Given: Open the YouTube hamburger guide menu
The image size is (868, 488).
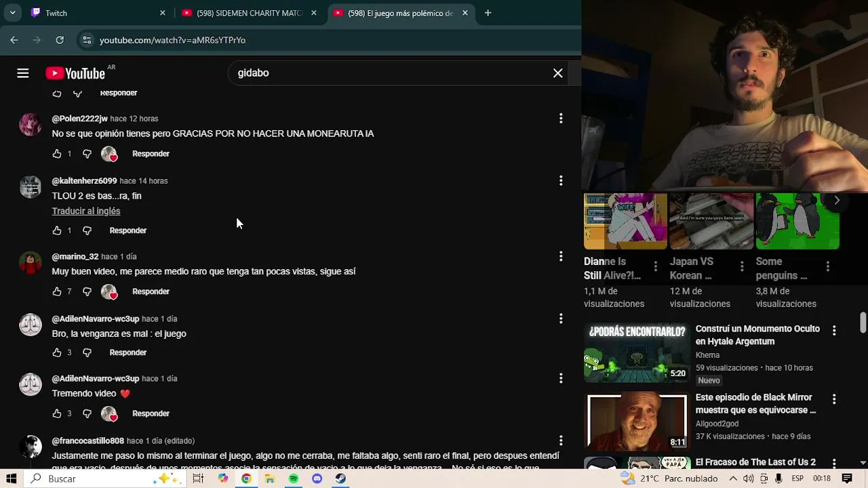Looking at the screenshot, I should point(23,73).
